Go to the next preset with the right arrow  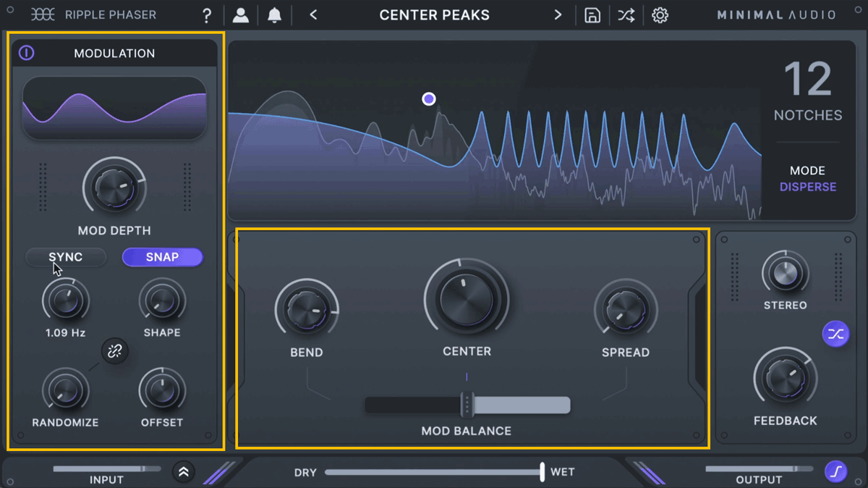[x=558, y=14]
